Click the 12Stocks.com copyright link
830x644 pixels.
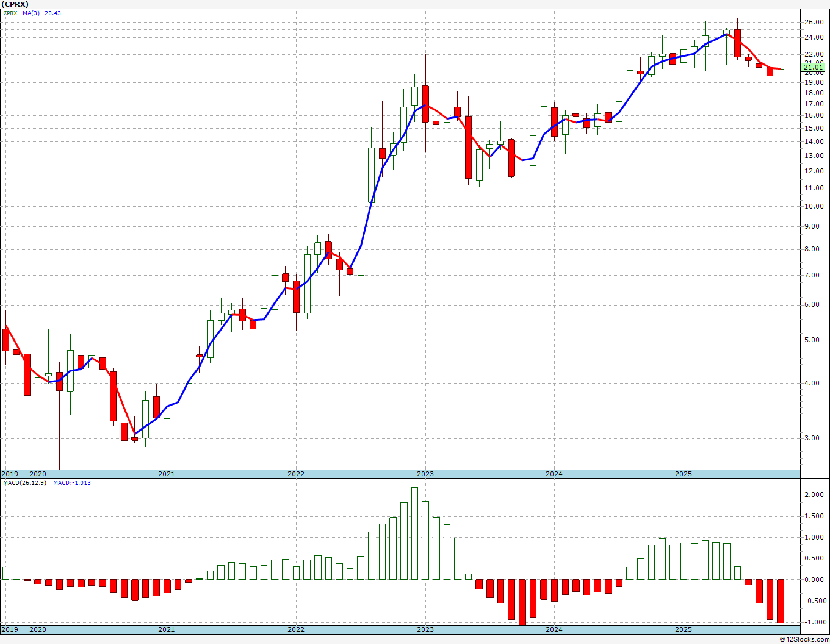pyautogui.click(x=804, y=639)
